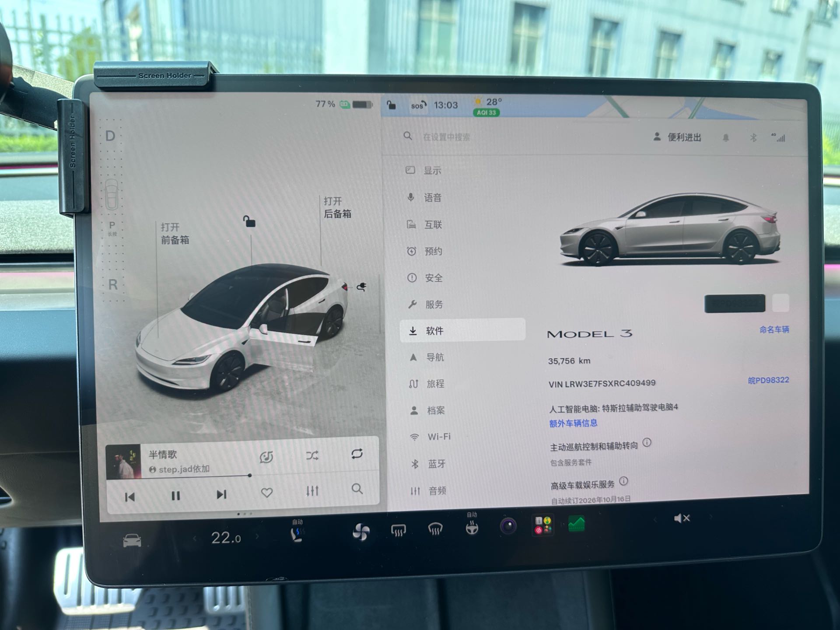This screenshot has width=840, height=630.
Task: Search music in media player
Action: coord(357,489)
